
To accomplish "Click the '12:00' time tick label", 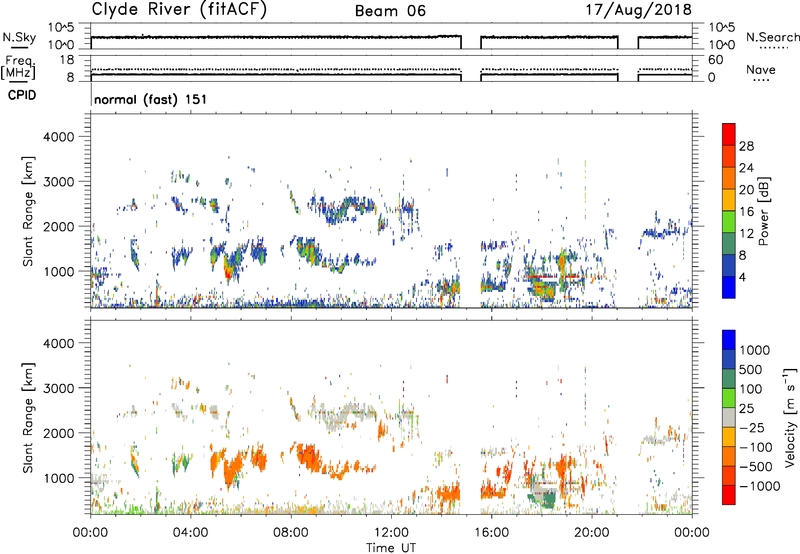I will click(x=391, y=533).
